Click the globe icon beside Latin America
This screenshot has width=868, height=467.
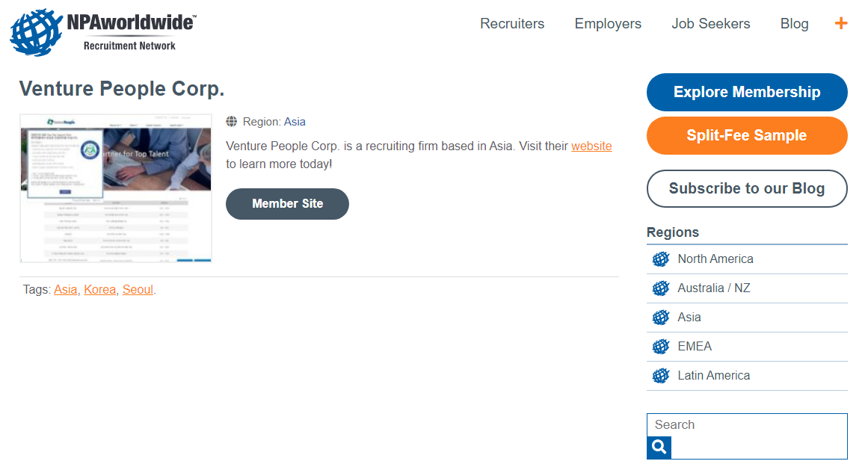pyautogui.click(x=660, y=376)
